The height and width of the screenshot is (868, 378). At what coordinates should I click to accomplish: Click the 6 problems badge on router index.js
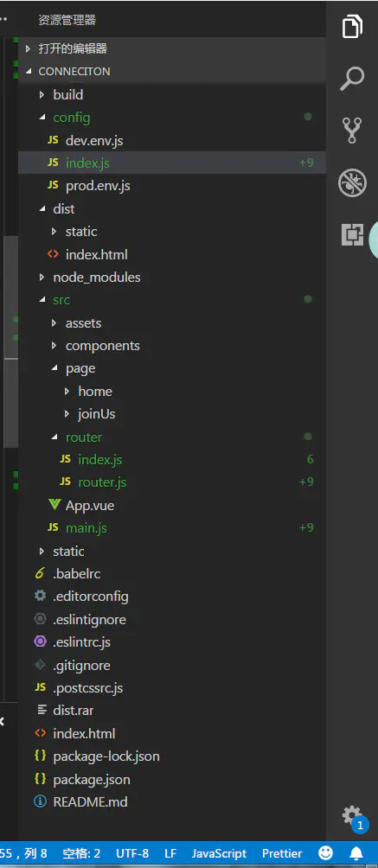[x=311, y=459]
